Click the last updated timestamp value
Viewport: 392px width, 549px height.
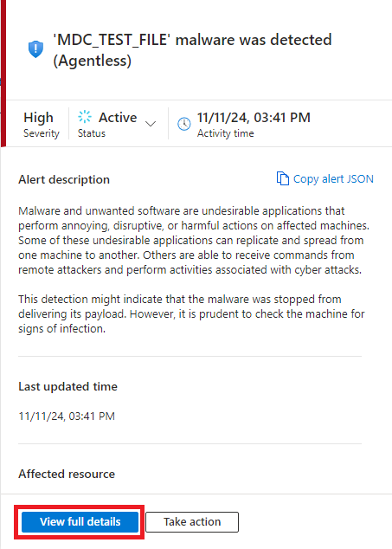pyautogui.click(x=67, y=416)
